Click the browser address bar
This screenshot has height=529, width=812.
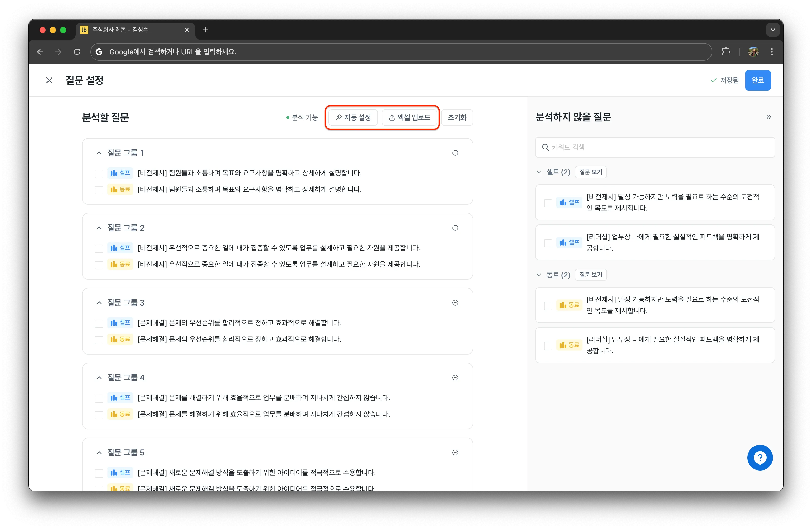tap(401, 52)
